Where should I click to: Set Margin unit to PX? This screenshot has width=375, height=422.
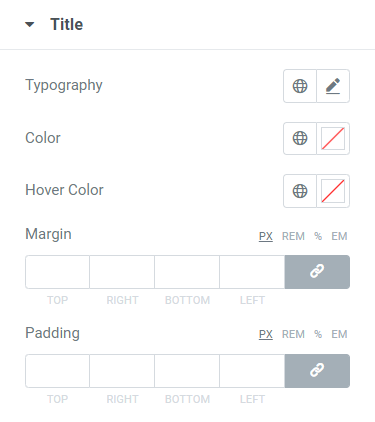(x=266, y=236)
